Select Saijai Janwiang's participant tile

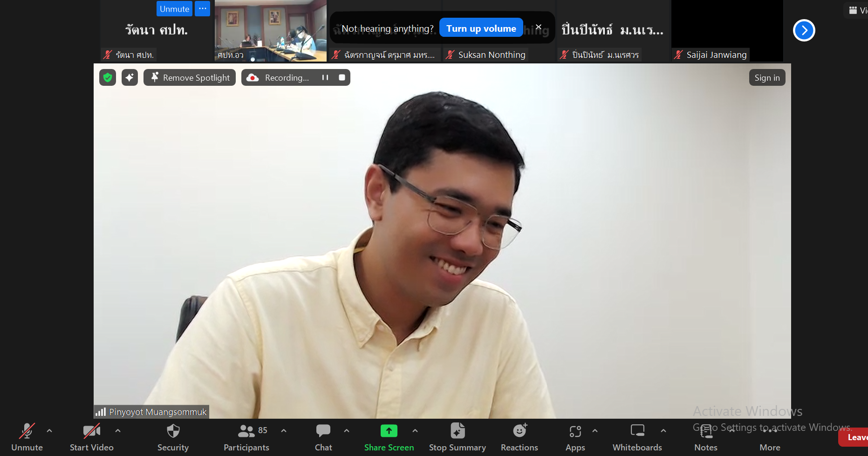point(727,31)
